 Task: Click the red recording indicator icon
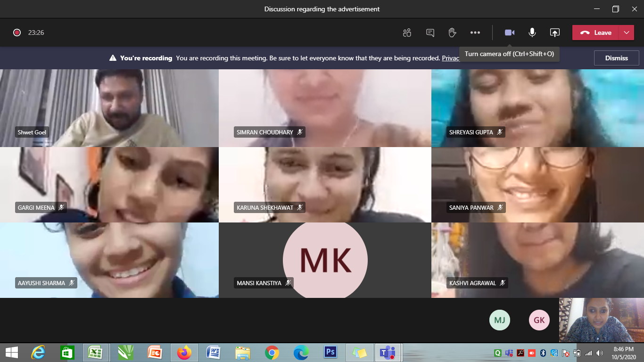[x=17, y=33]
